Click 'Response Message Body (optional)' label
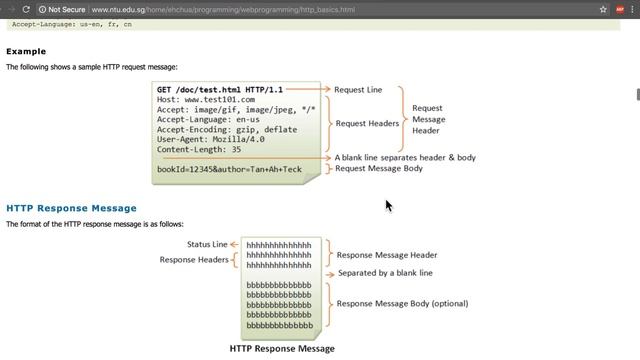The height and width of the screenshot is (360, 640). [402, 304]
